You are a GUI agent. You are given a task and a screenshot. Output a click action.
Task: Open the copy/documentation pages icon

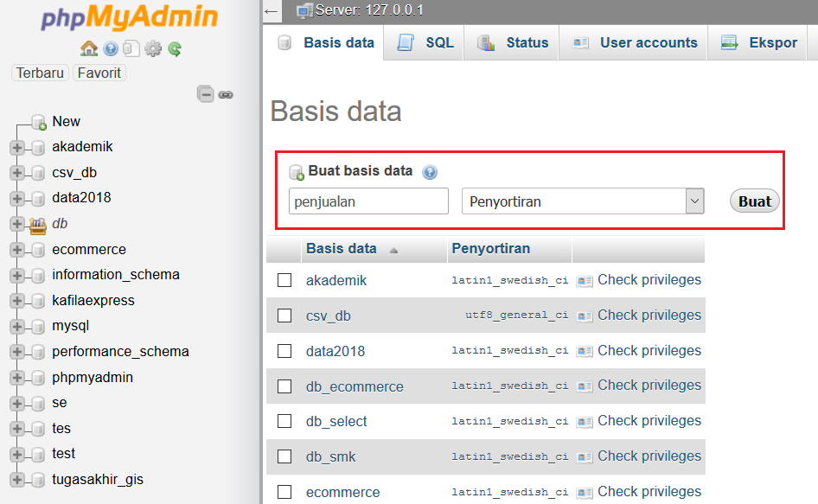tap(131, 49)
